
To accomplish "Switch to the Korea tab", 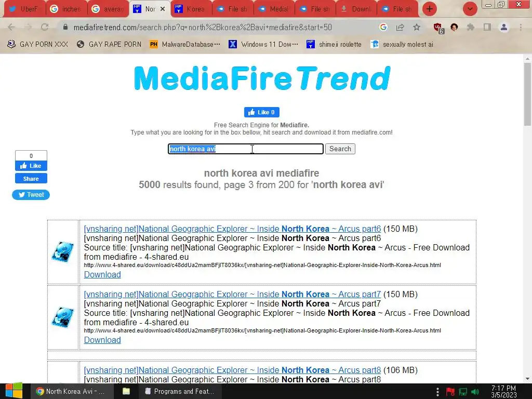I will click(x=191, y=9).
